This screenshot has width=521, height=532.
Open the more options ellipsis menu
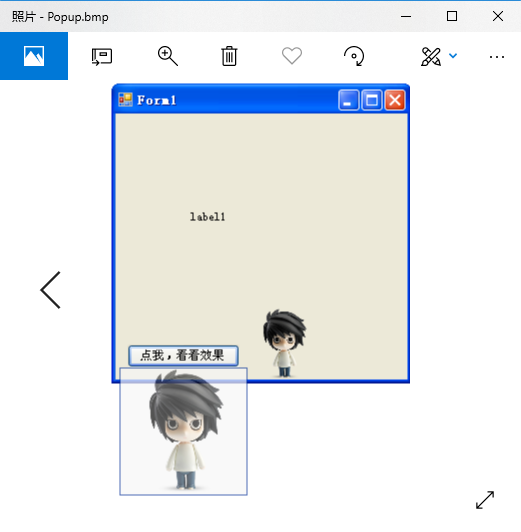point(497,57)
